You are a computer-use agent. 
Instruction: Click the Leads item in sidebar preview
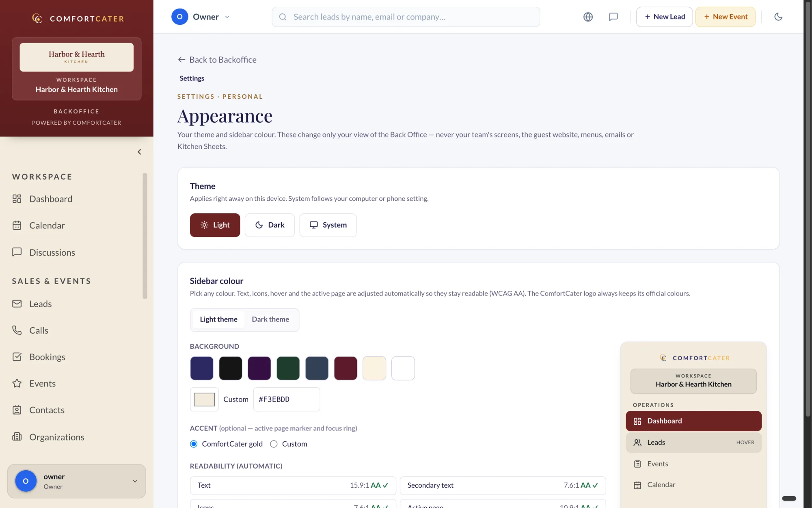pyautogui.click(x=693, y=442)
